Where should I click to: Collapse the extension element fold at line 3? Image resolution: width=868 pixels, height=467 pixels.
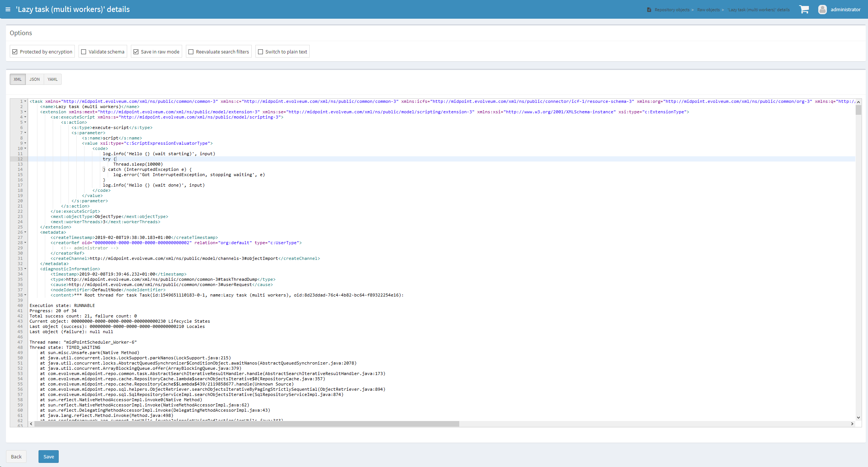tap(25, 112)
